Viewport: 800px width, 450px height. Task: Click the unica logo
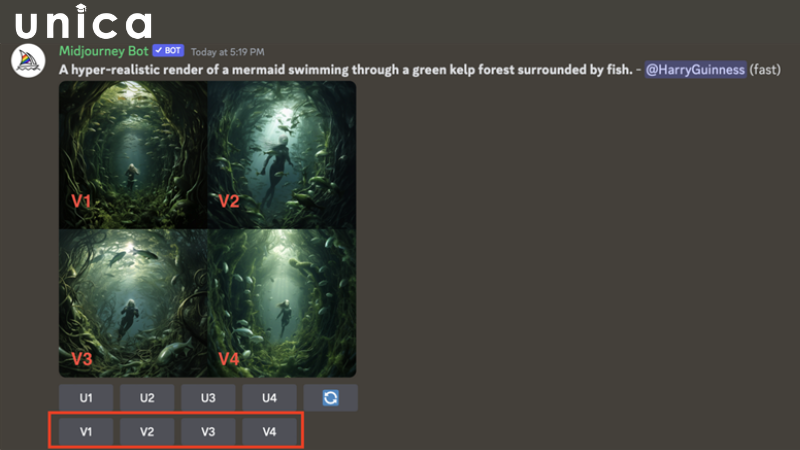[x=83, y=22]
